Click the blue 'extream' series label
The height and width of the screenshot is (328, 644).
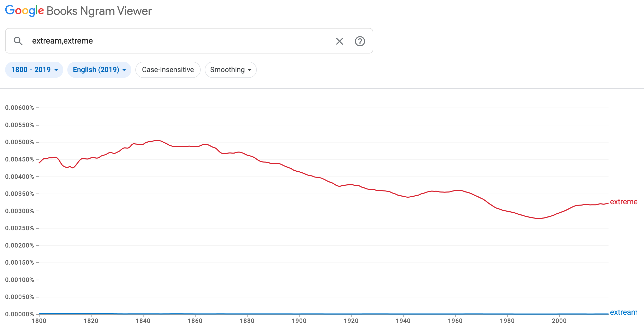coord(623,312)
